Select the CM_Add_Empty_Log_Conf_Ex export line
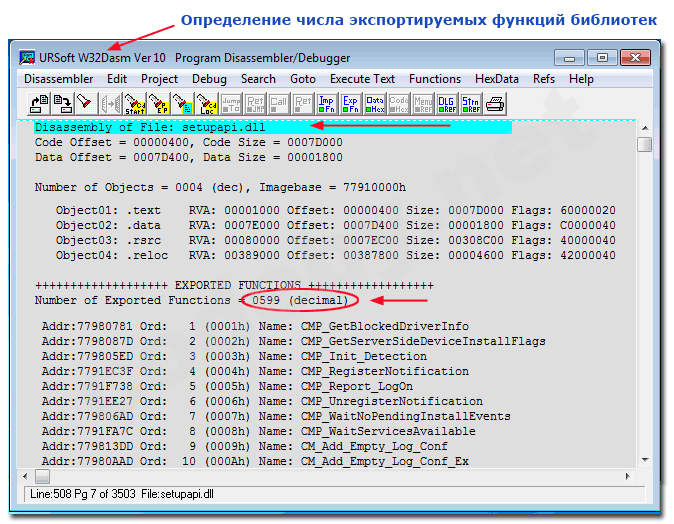 tap(255, 461)
